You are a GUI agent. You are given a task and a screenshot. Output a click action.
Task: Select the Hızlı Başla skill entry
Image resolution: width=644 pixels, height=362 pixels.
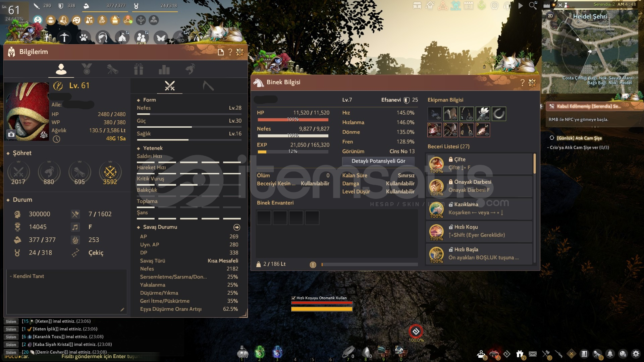479,254
